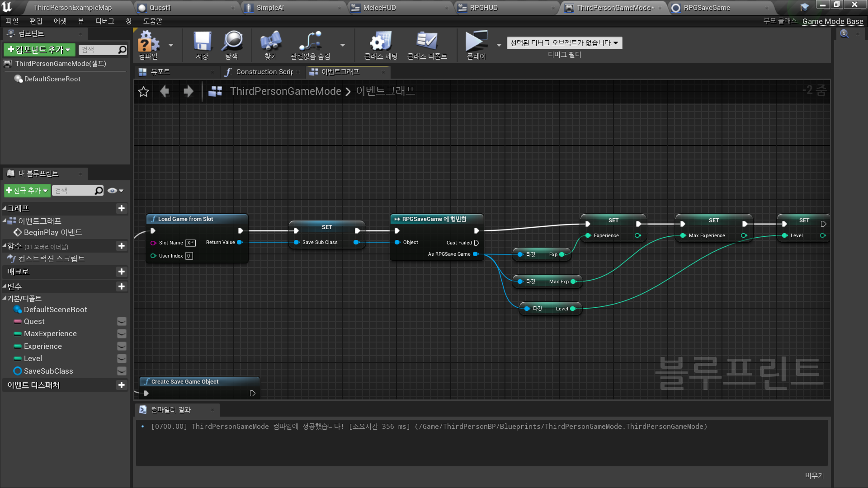
Task: Click the Save floppy disk icon
Action: click(x=202, y=42)
